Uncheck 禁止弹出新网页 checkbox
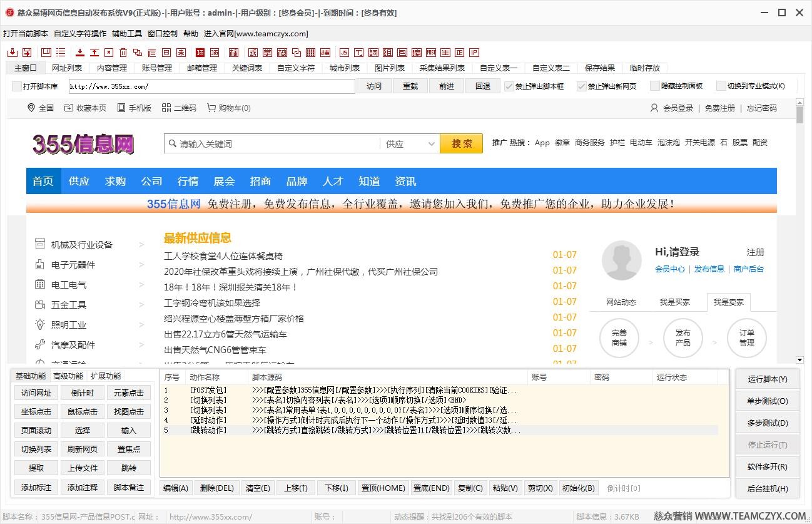The image size is (812, 524). tap(582, 86)
